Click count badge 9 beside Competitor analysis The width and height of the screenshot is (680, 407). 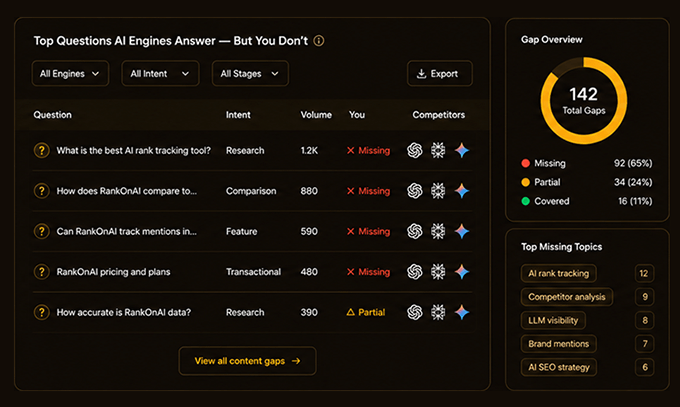coord(644,297)
